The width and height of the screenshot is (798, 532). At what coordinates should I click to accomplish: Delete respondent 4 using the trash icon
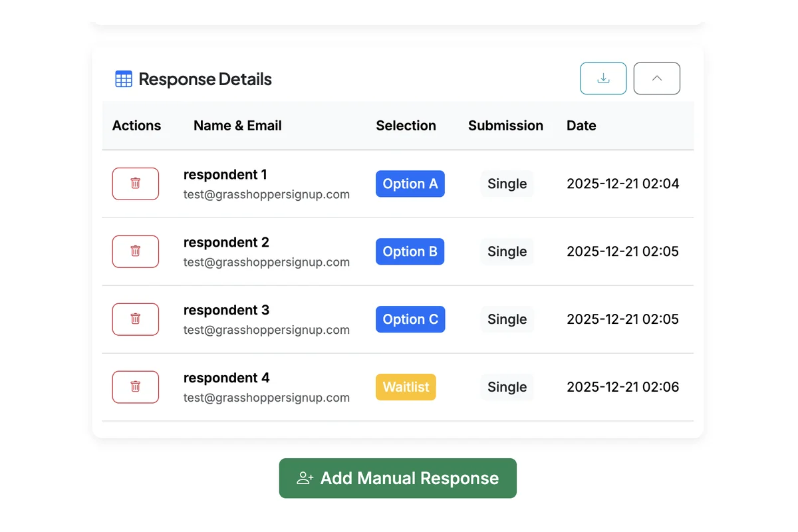click(136, 387)
